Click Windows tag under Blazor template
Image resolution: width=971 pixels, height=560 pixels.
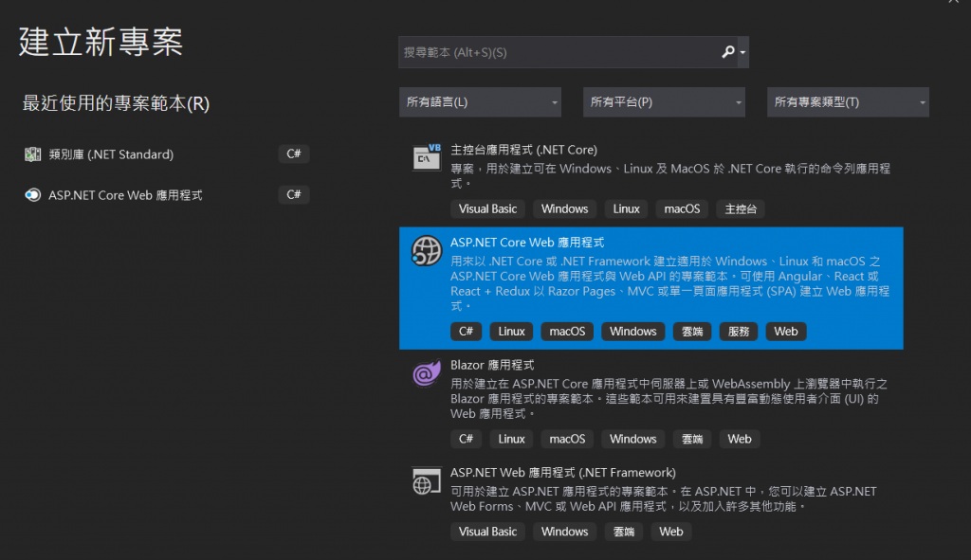pyautogui.click(x=632, y=440)
